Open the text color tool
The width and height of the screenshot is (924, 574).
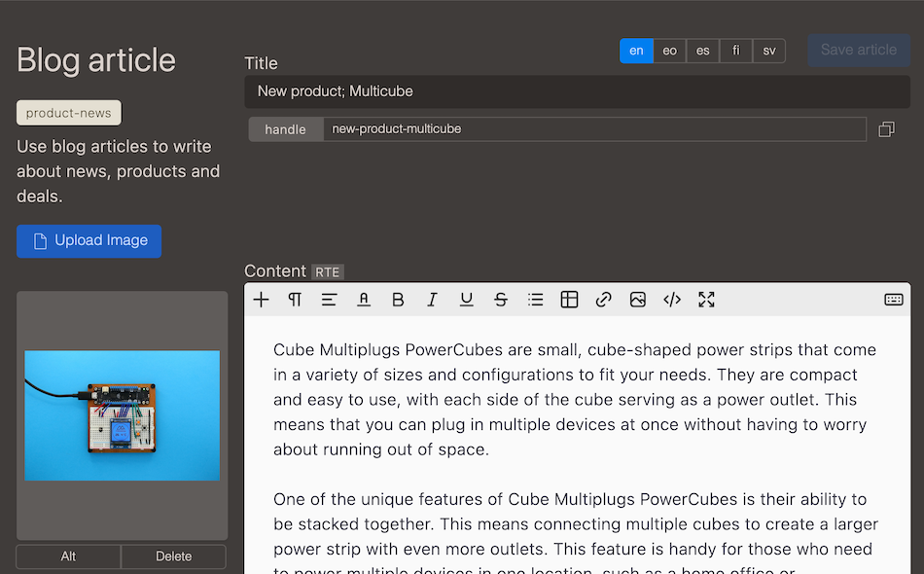click(x=364, y=300)
